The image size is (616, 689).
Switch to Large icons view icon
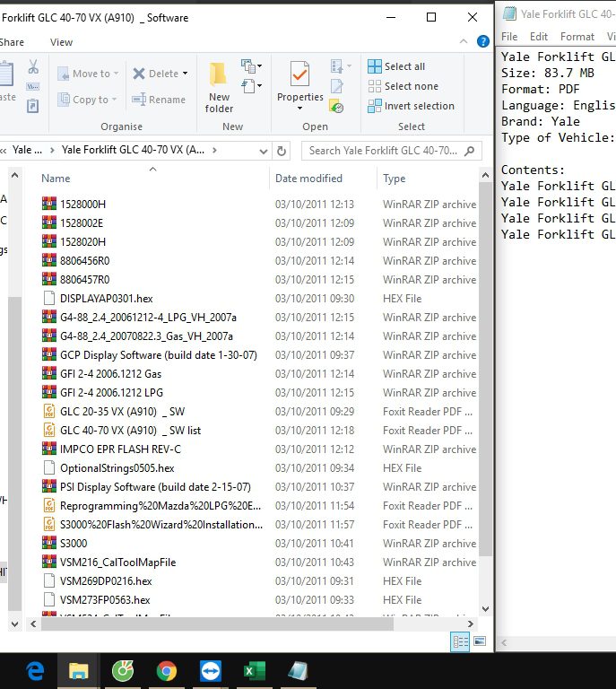[x=480, y=641]
